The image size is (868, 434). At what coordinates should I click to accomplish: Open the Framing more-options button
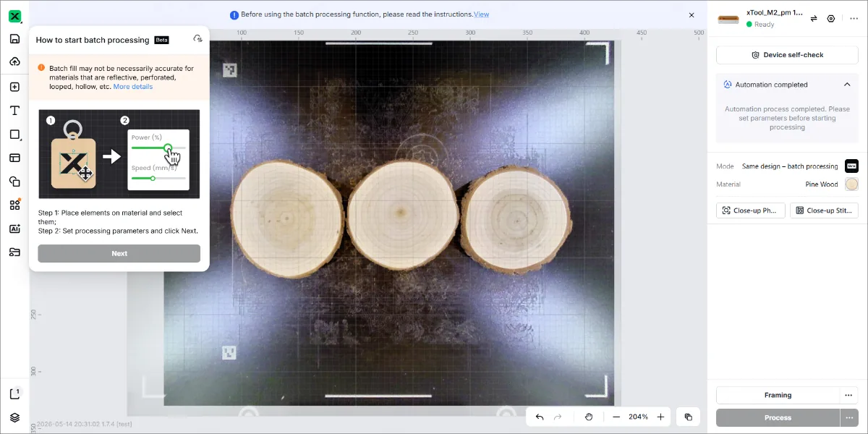click(849, 395)
